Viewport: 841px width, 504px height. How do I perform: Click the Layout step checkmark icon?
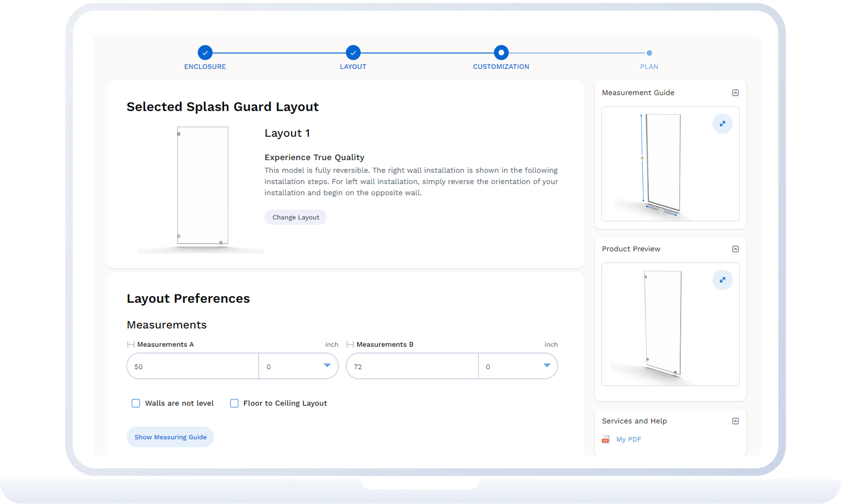coord(353,53)
